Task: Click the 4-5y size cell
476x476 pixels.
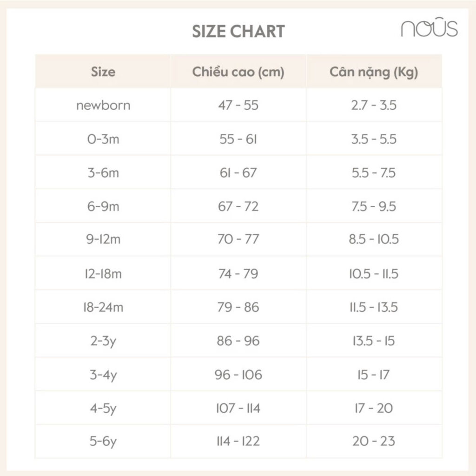Action: (x=103, y=408)
